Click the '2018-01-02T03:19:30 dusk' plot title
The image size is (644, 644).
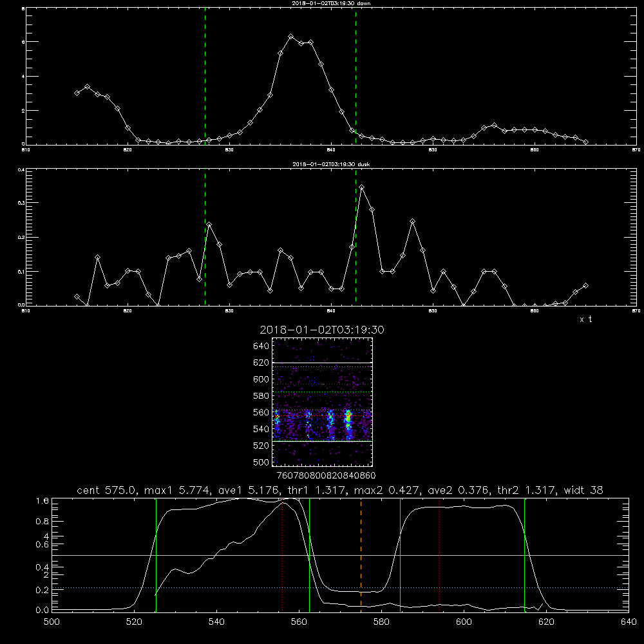(x=331, y=164)
